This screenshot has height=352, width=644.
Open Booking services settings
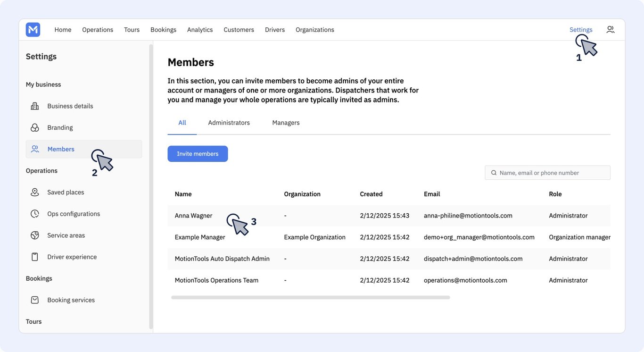(83, 300)
